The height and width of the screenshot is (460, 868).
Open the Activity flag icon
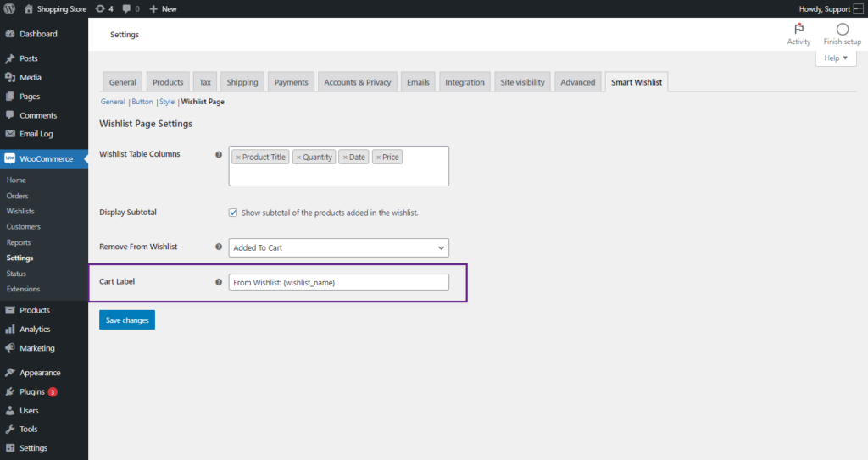point(798,29)
